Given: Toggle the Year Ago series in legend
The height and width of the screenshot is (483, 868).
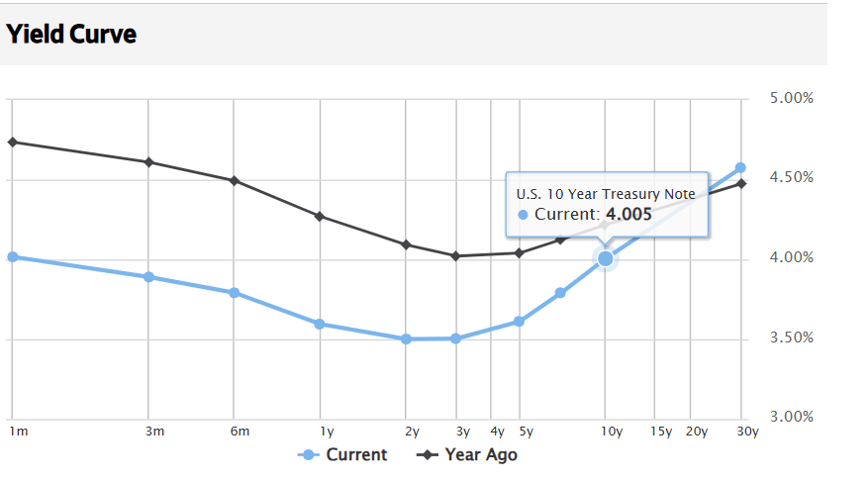Looking at the screenshot, I should click(x=467, y=455).
